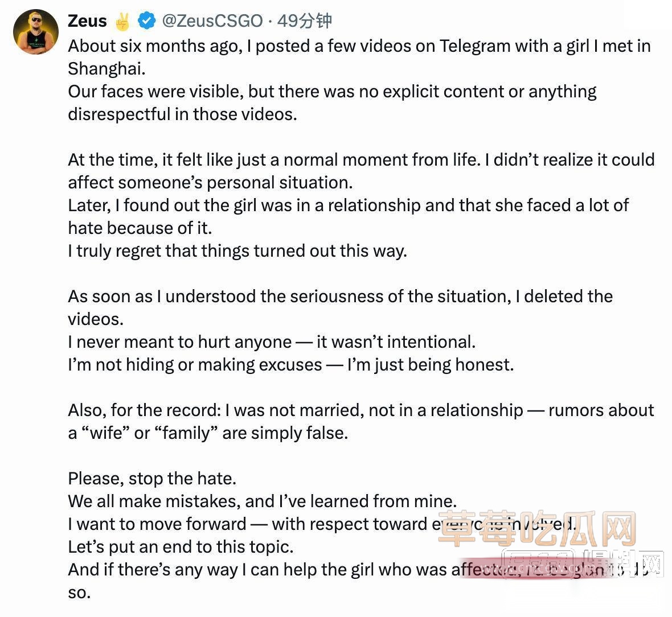Open the @ZeusCSGO handle link
Screen dimensions: 672x617
coord(212,21)
